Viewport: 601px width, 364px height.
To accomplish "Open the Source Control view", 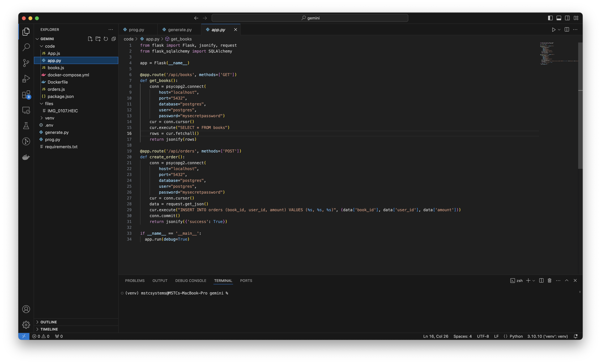I will 26,63.
